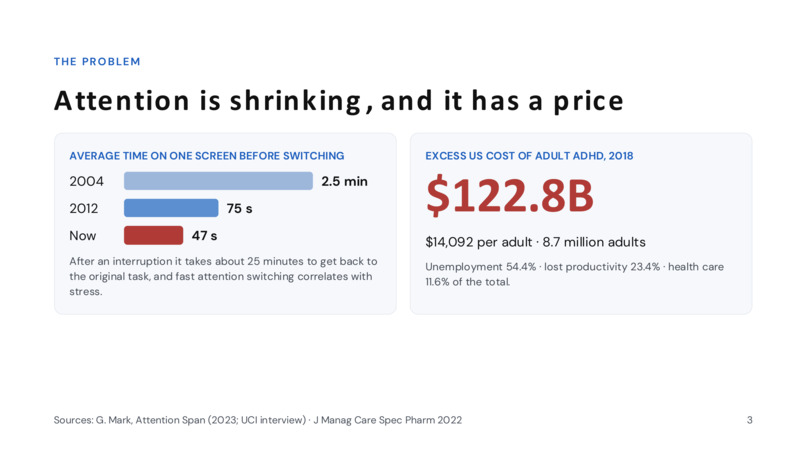Click the large "$122.8B" figure
This screenshot has width=806, height=453.
click(509, 195)
